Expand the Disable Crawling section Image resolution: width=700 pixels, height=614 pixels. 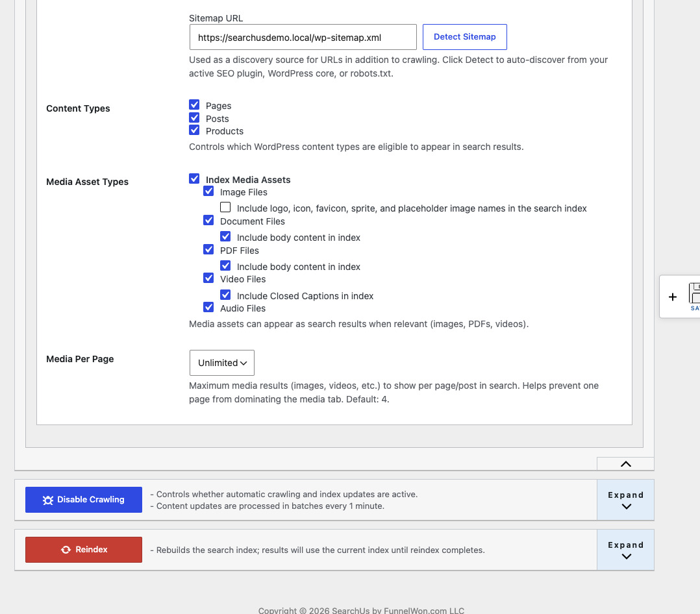point(625,500)
